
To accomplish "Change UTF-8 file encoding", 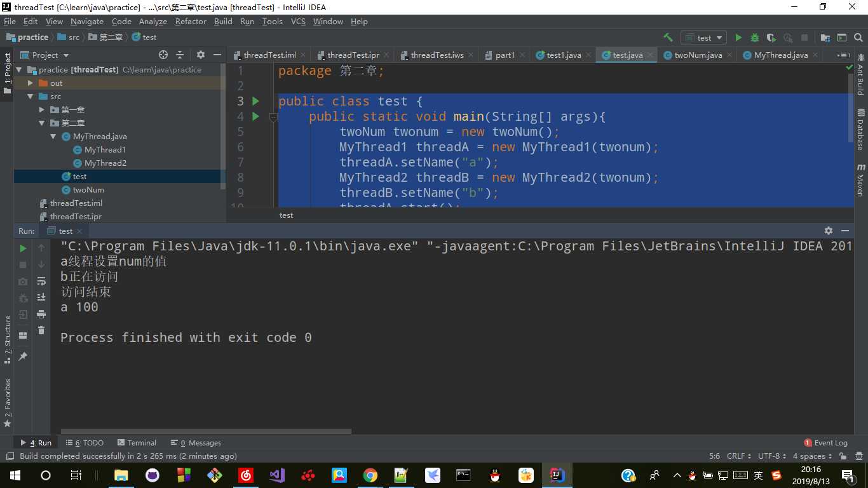I will pyautogui.click(x=772, y=456).
